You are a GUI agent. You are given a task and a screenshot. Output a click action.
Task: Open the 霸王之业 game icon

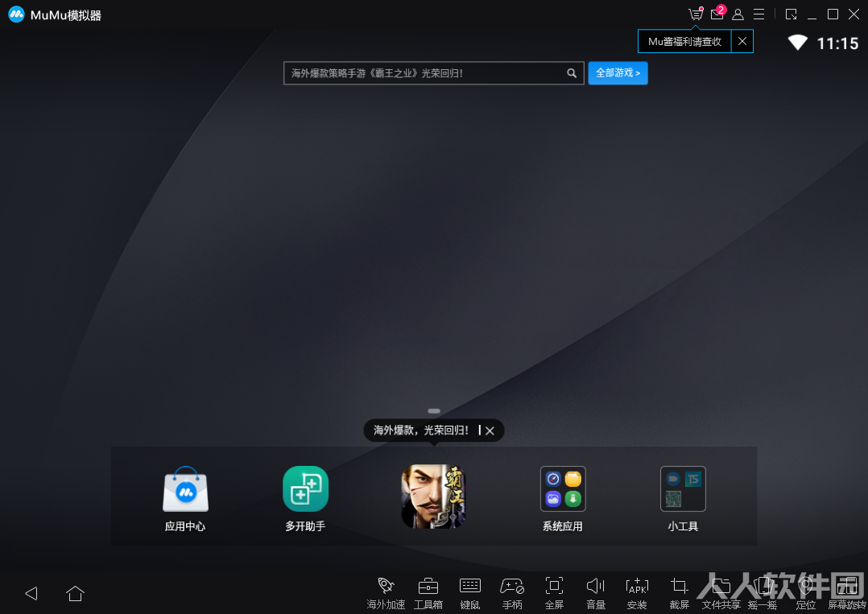433,497
